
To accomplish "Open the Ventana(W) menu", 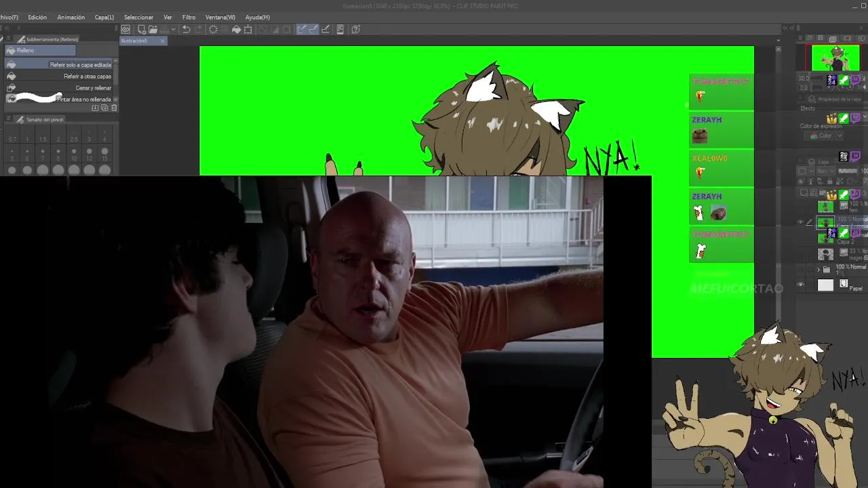I will [220, 17].
